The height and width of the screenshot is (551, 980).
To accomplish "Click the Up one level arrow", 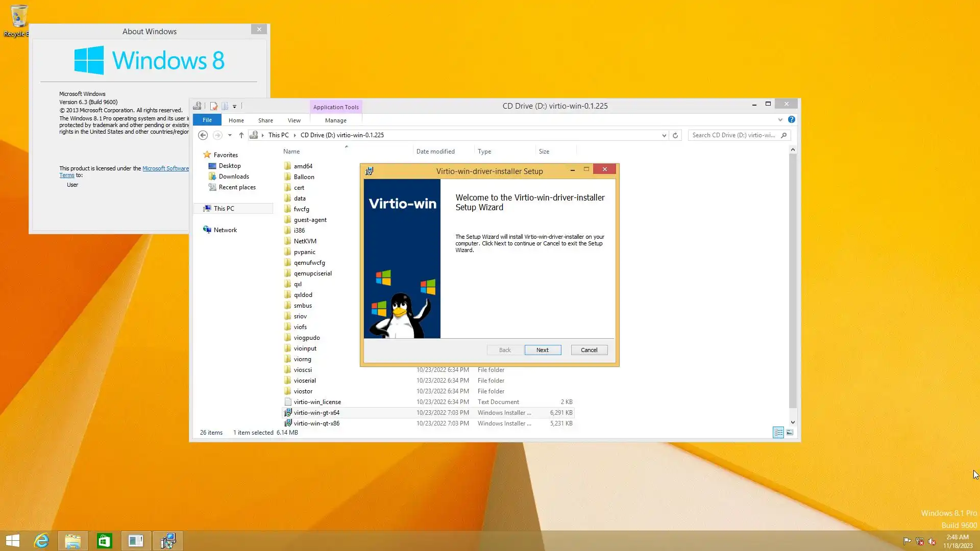I will click(241, 135).
